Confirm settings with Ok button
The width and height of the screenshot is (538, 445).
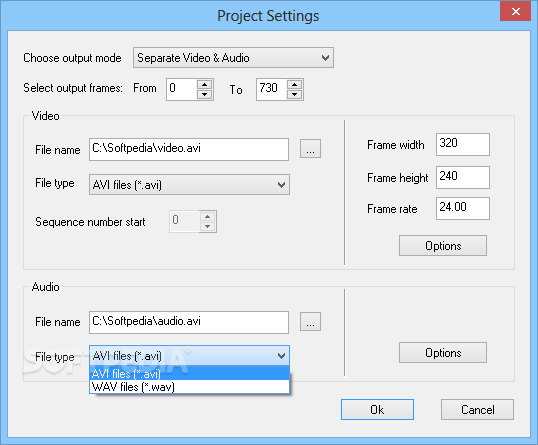pyautogui.click(x=377, y=409)
